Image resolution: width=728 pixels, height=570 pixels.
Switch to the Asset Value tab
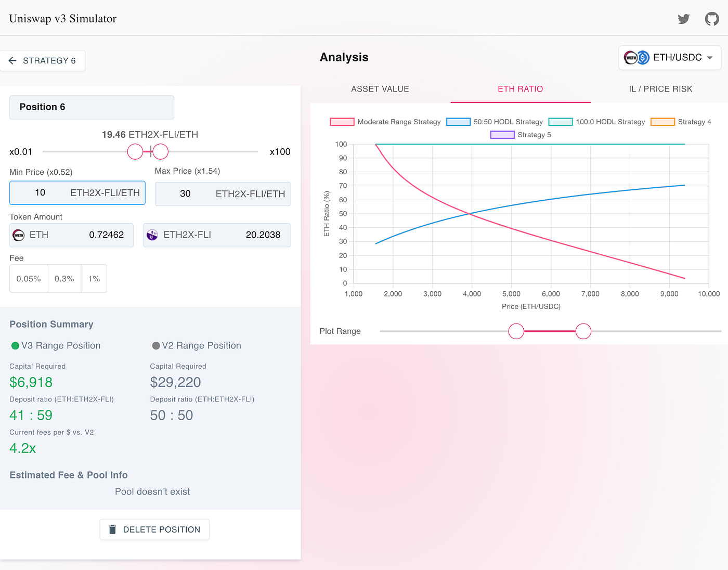tap(380, 89)
